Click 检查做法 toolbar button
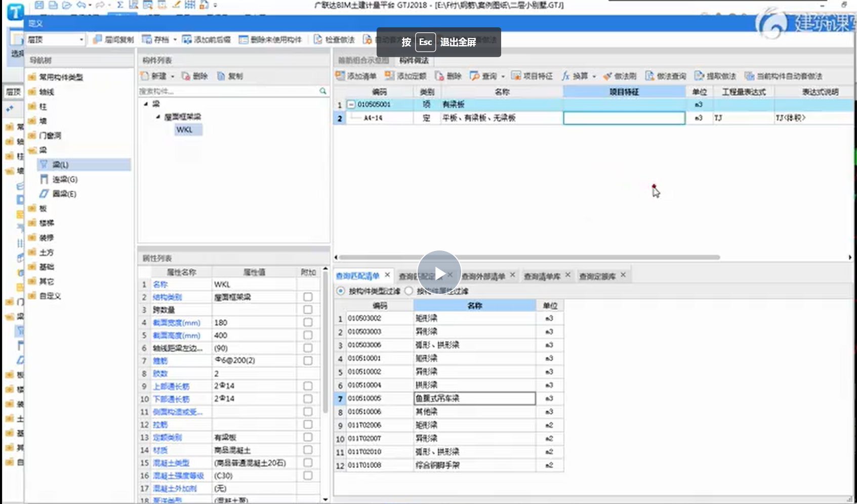857x504 pixels. pyautogui.click(x=335, y=39)
